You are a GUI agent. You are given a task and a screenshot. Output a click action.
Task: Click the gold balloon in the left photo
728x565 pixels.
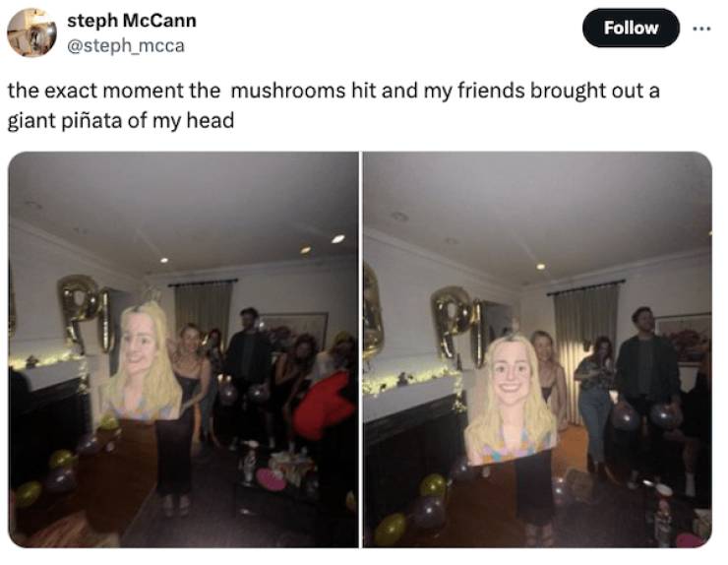coord(87,314)
